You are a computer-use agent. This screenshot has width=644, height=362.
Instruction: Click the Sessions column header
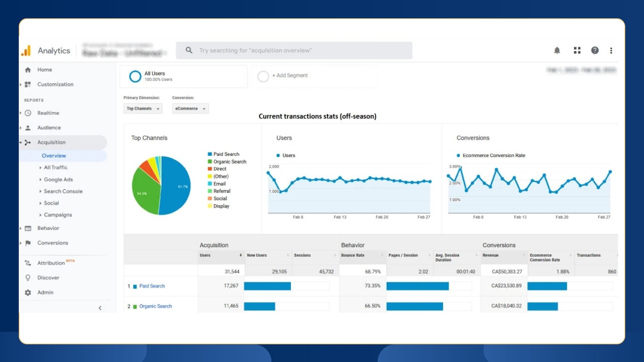(302, 255)
